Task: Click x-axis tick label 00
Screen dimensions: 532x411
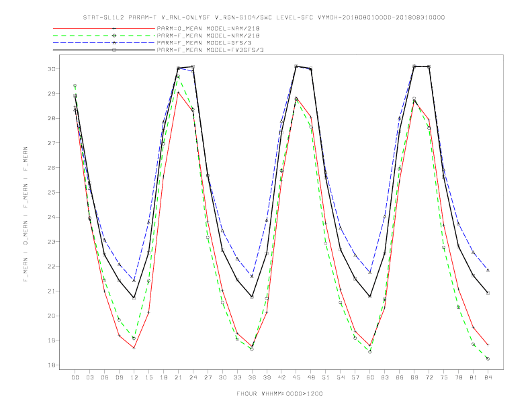Action: point(75,377)
